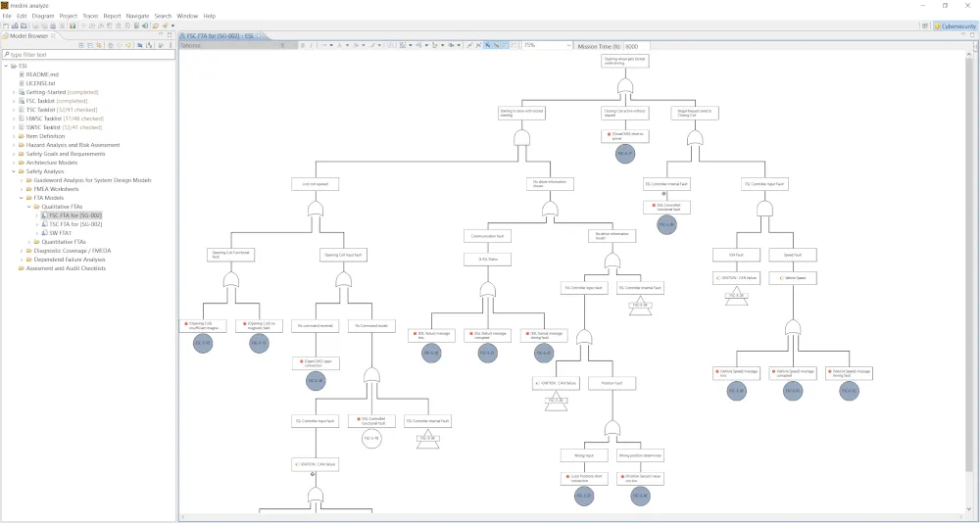
Task: Click the FSC-E-72 basic event circle
Action: (203, 343)
